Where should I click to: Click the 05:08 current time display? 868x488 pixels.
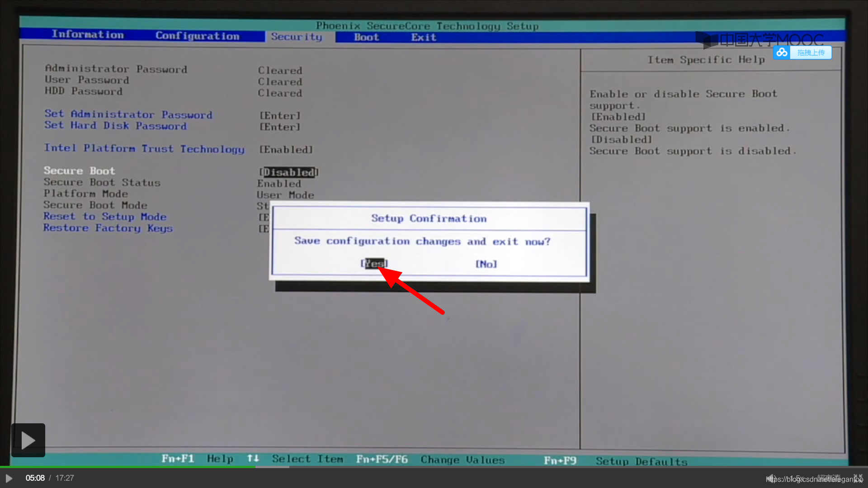[35, 478]
